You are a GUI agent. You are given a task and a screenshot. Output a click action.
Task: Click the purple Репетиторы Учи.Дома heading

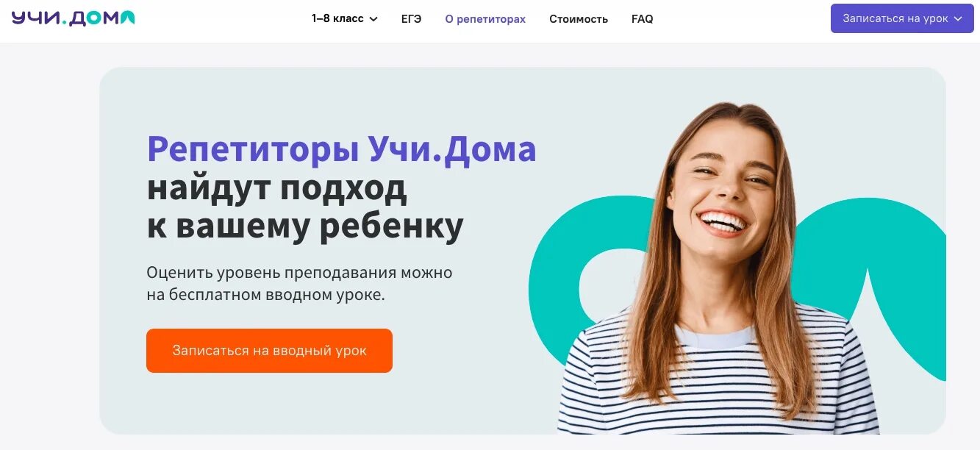pyautogui.click(x=342, y=149)
